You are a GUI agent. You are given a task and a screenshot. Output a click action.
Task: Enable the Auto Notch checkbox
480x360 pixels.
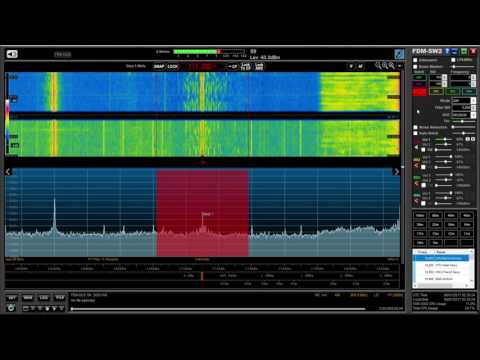click(x=415, y=133)
